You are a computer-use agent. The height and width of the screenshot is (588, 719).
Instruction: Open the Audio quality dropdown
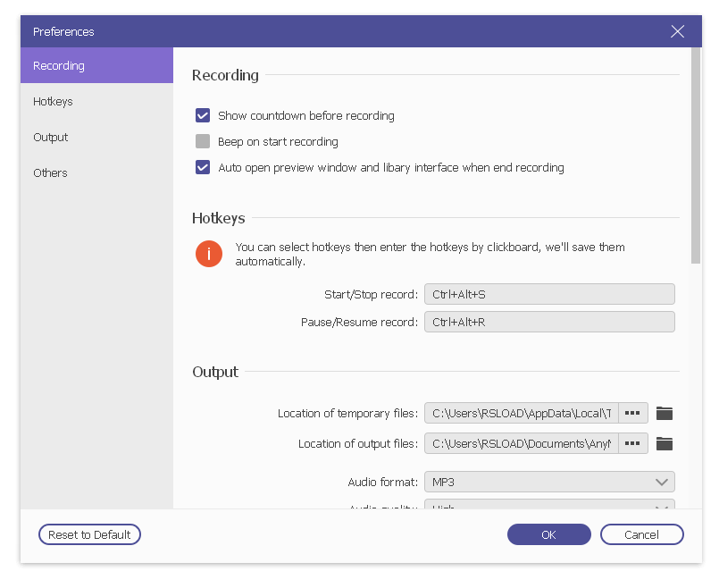(x=549, y=505)
